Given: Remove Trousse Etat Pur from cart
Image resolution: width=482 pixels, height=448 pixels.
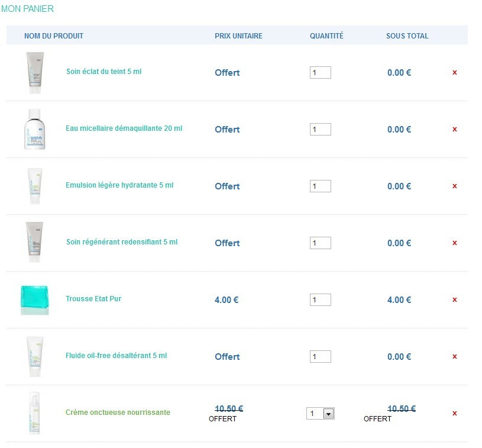Looking at the screenshot, I should point(455,299).
